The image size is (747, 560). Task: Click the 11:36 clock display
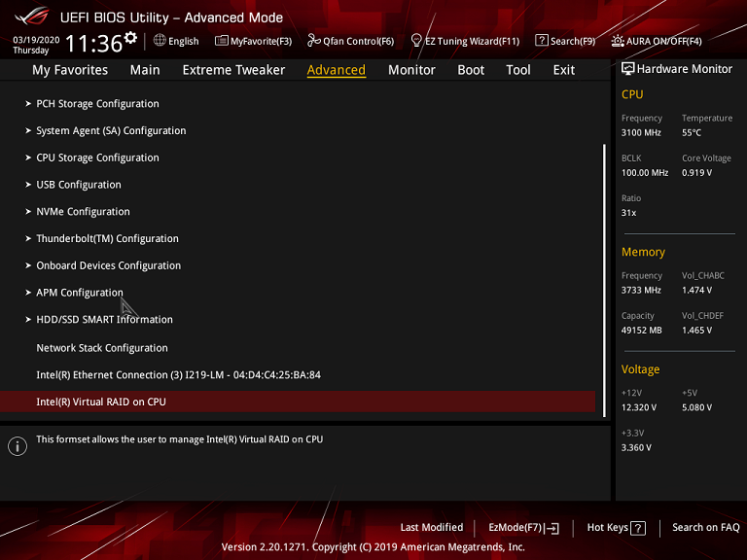(94, 44)
